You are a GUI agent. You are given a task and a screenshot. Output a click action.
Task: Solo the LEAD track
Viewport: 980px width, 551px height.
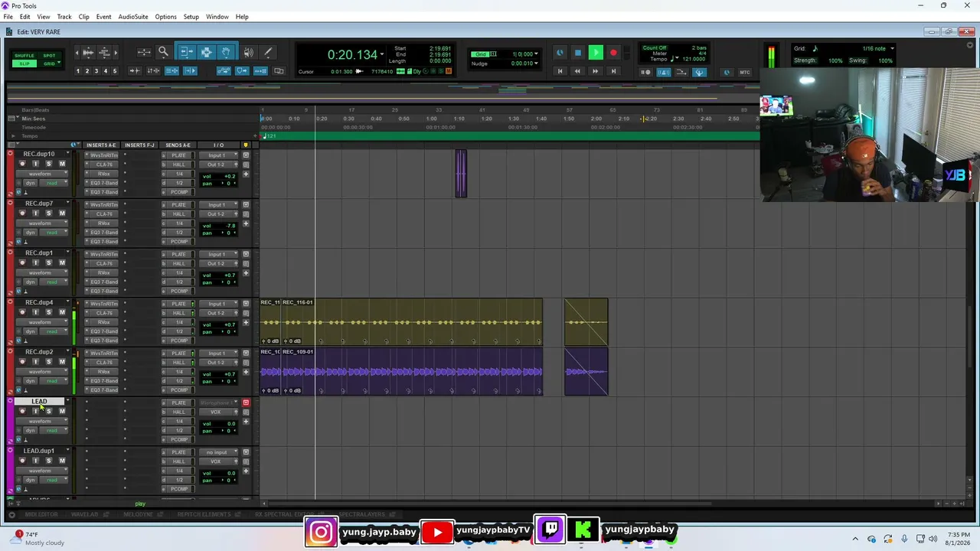pos(49,411)
